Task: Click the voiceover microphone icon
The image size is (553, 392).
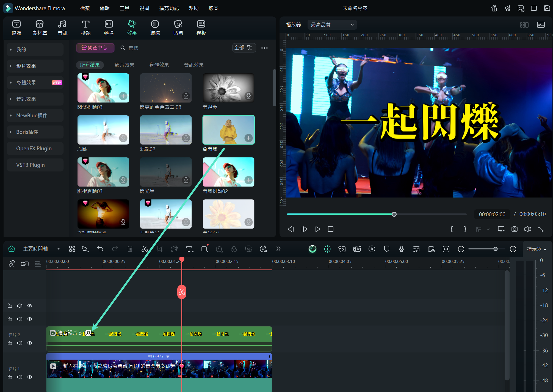Action: click(401, 249)
